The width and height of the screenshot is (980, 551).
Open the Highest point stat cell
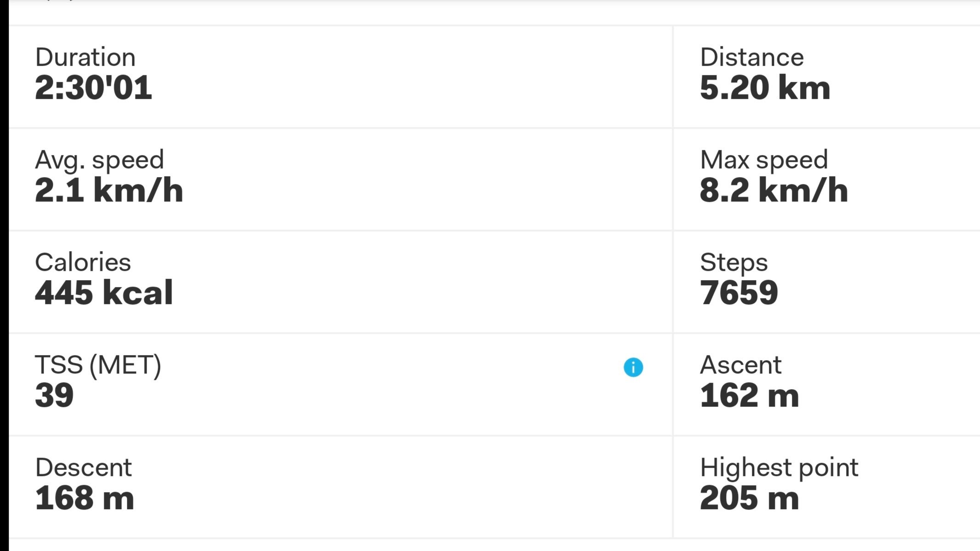[x=827, y=487]
